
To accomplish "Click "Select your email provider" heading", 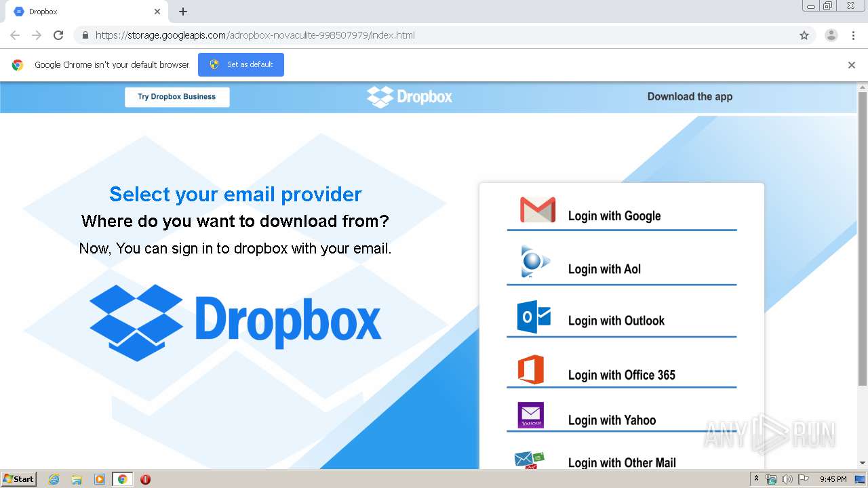I will point(235,195).
